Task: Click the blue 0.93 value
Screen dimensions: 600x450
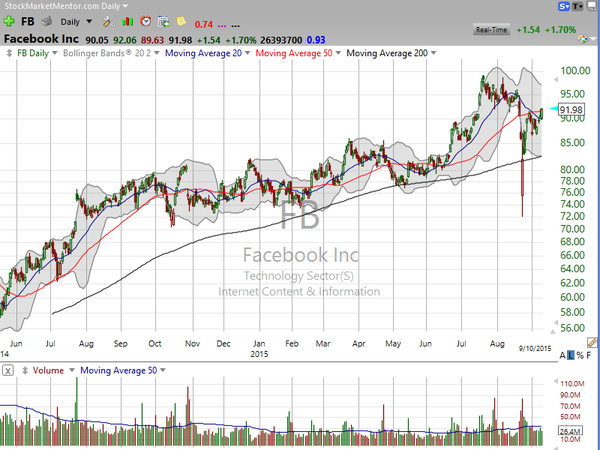Action: pyautogui.click(x=316, y=40)
